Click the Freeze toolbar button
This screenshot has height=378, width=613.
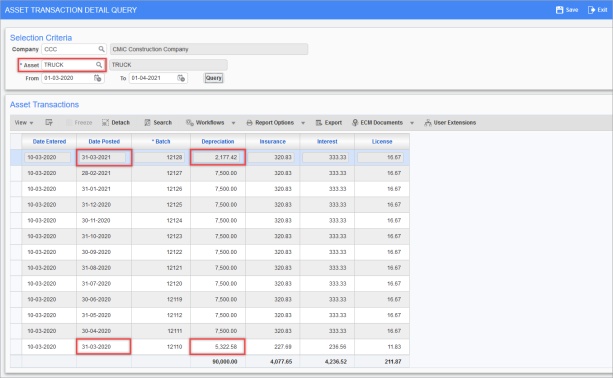click(79, 122)
